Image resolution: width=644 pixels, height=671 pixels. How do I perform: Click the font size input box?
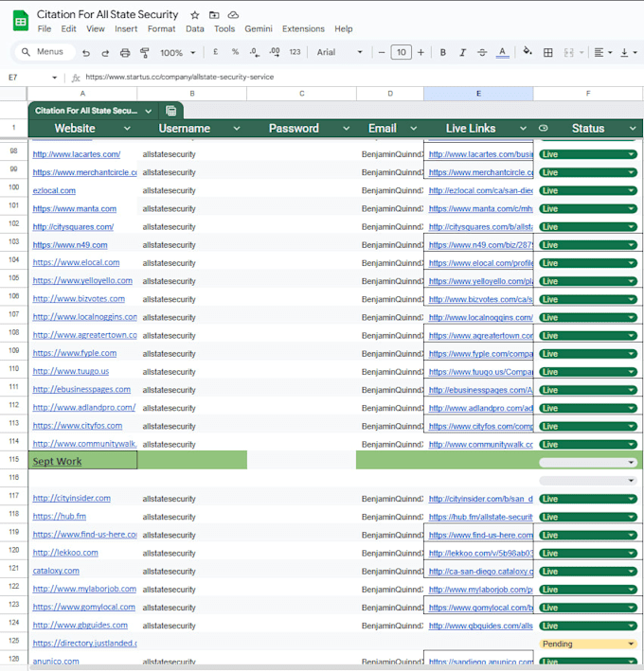point(402,52)
